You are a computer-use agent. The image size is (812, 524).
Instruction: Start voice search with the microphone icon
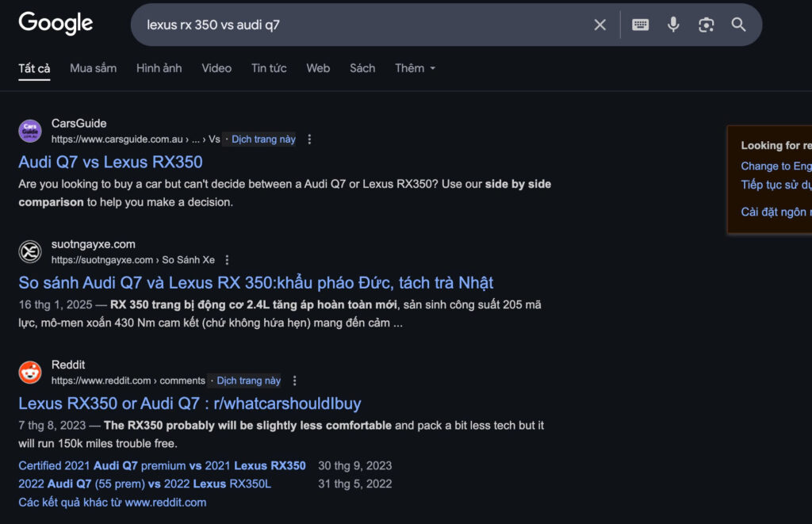[x=672, y=25]
